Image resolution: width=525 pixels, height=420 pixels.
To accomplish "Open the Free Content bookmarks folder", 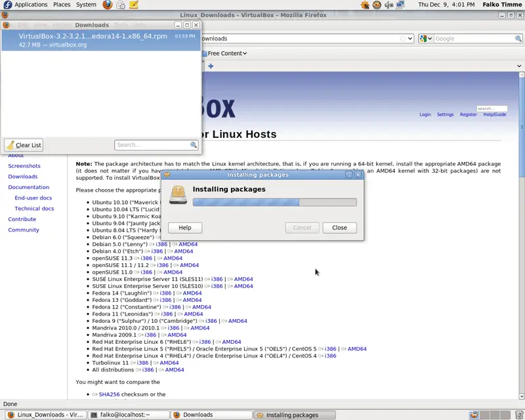I will pyautogui.click(x=224, y=53).
